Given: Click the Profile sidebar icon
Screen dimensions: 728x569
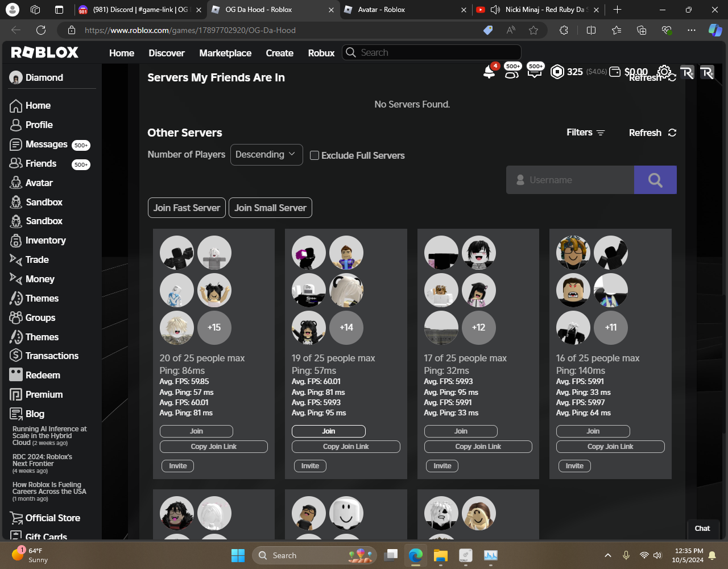Looking at the screenshot, I should [x=16, y=125].
